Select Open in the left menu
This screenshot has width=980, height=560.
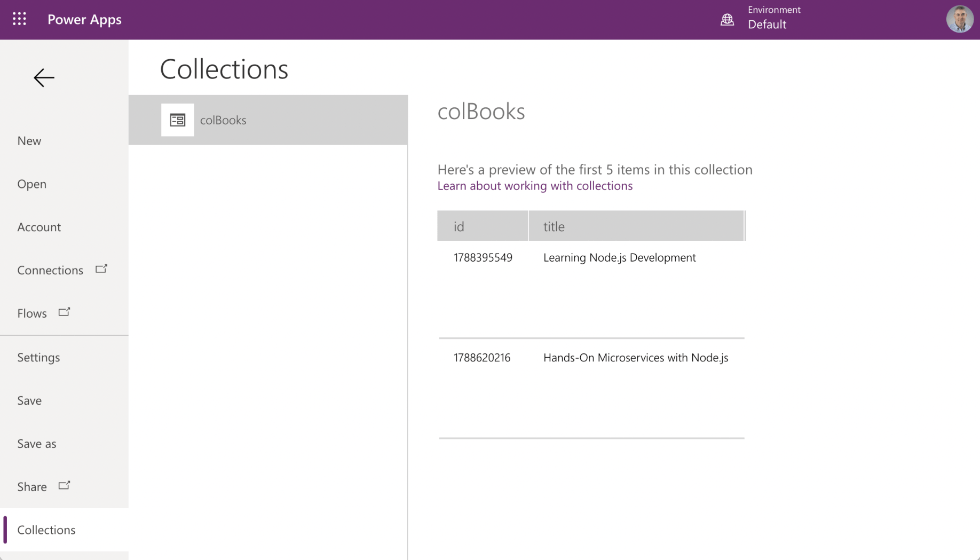32,184
